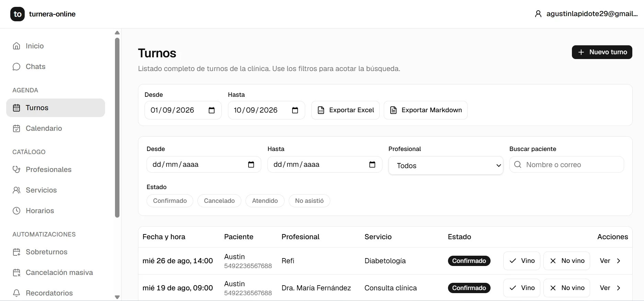Go to Turnos in the sidebar
This screenshot has height=301, width=644.
pos(56,108)
